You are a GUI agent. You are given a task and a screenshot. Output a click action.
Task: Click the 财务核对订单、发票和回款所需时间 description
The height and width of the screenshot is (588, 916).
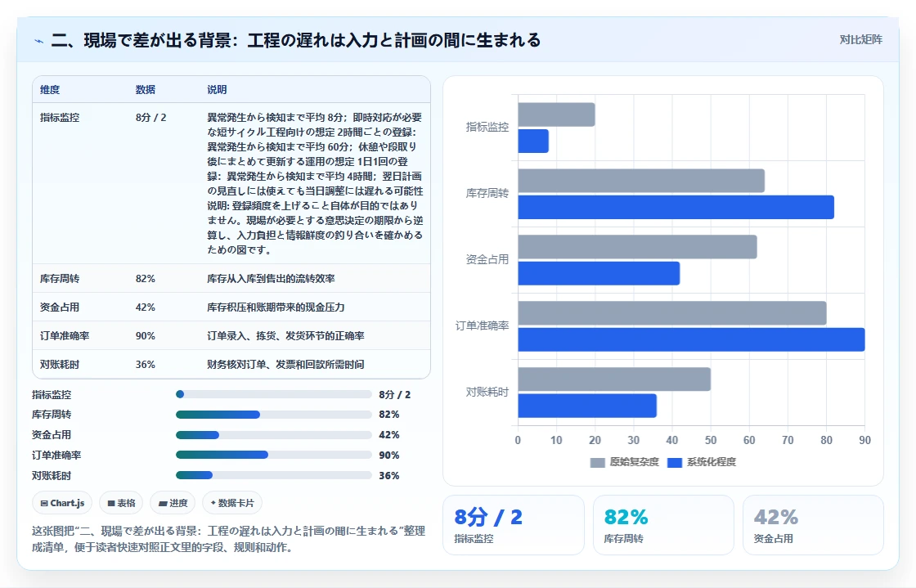click(285, 365)
